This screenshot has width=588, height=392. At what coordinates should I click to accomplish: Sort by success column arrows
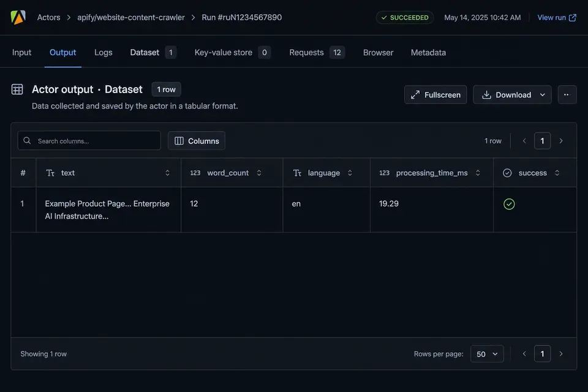557,173
